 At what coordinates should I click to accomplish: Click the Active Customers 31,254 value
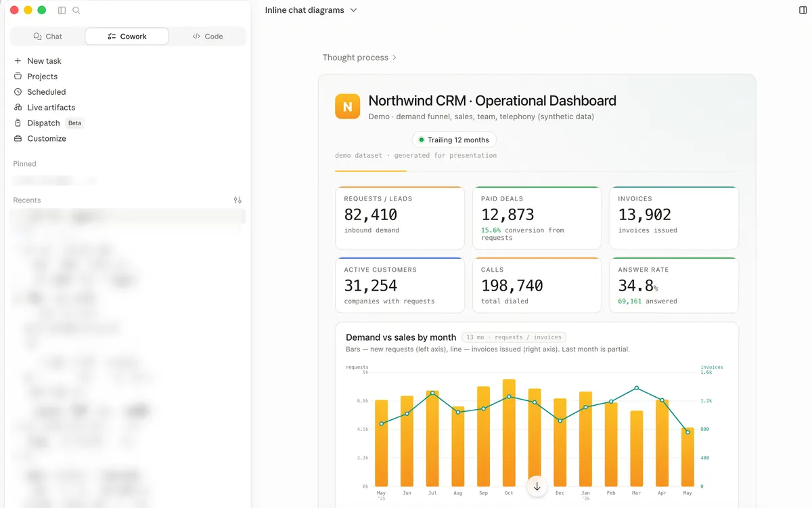click(x=371, y=286)
